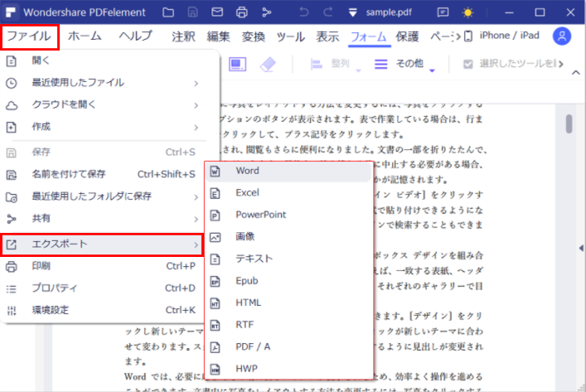Click the tab overflow arrow next to ペー

[x=458, y=36]
